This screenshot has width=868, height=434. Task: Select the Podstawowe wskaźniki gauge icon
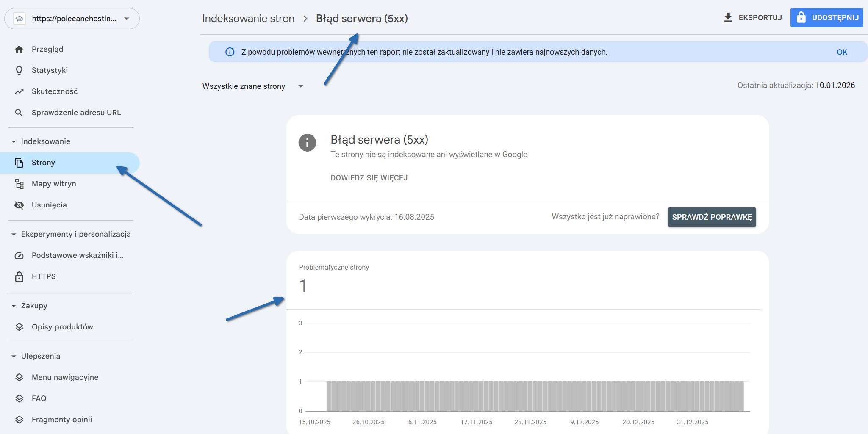(x=19, y=255)
